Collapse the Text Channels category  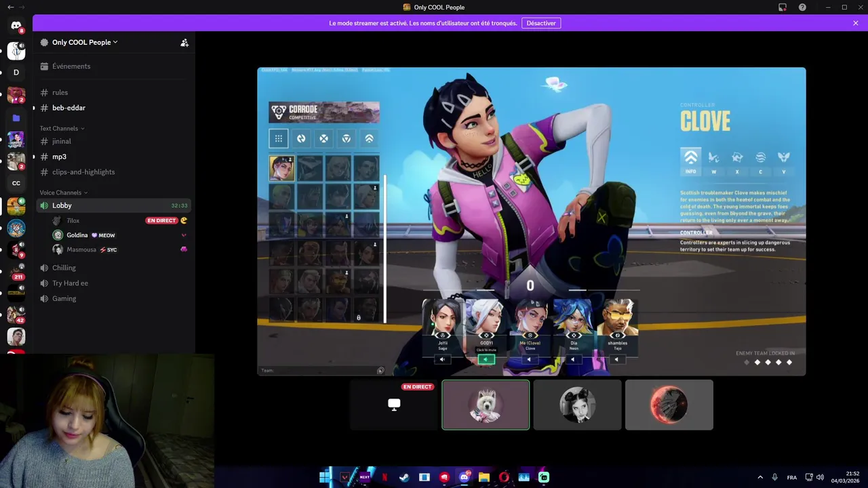(62, 128)
